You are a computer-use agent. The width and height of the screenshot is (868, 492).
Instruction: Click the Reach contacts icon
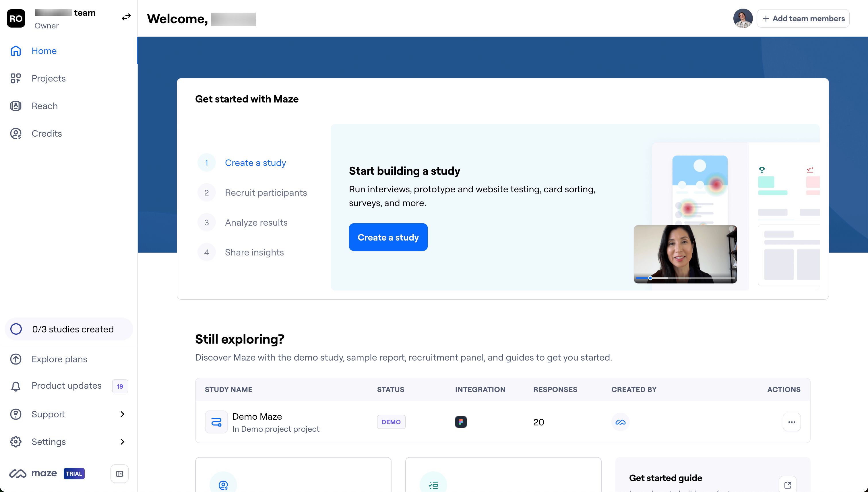16,106
